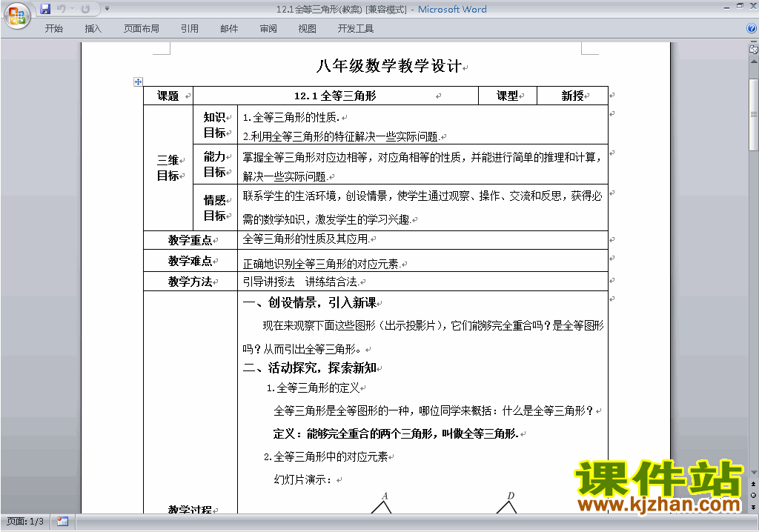Image resolution: width=759 pixels, height=532 pixels.
Task: Open the 页面布局 ribbon tab
Action: click(x=142, y=29)
